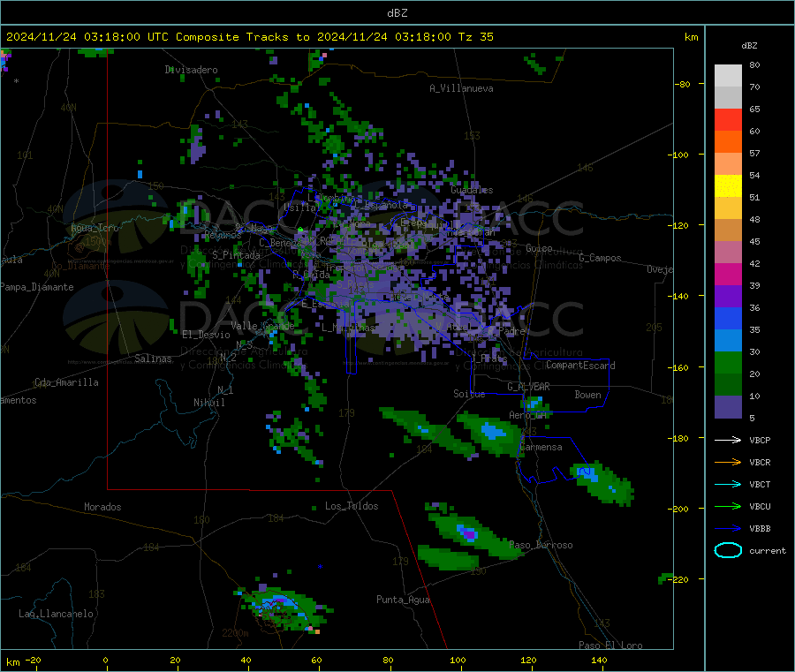Click the dBZ title at top
Viewport: 795px width, 672px height.
pyautogui.click(x=397, y=13)
